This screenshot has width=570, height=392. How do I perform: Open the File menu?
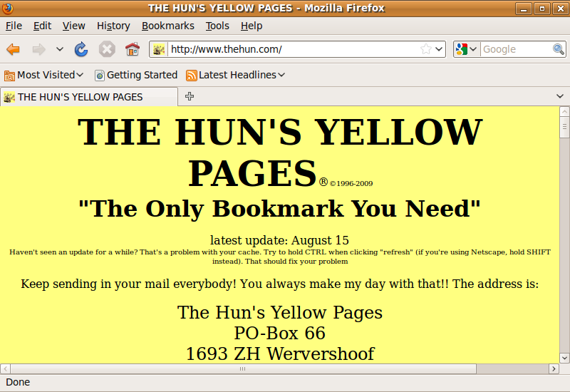coord(14,26)
